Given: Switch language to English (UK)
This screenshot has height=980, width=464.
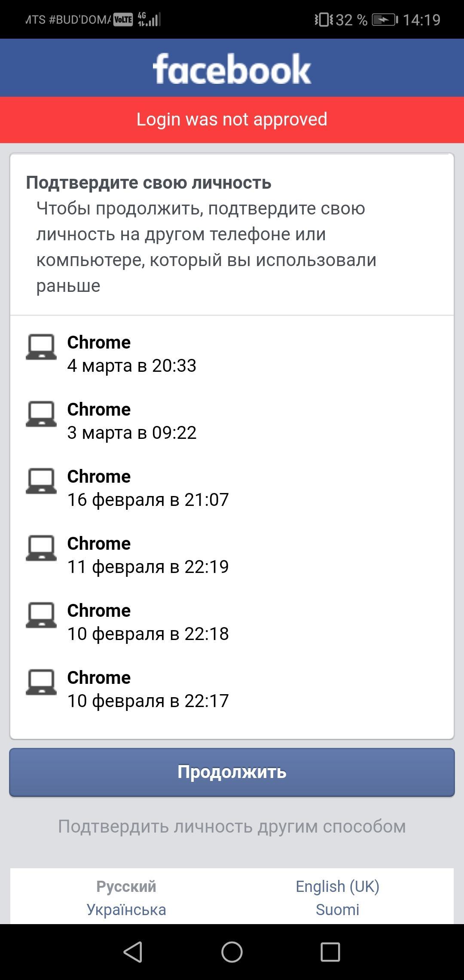Looking at the screenshot, I should pos(338,886).
